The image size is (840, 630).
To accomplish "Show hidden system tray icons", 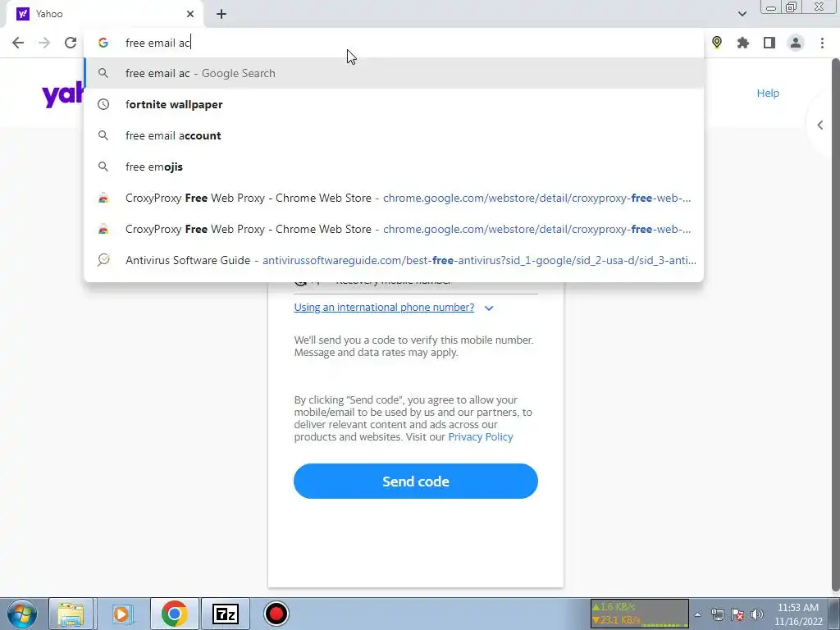I will (697, 614).
